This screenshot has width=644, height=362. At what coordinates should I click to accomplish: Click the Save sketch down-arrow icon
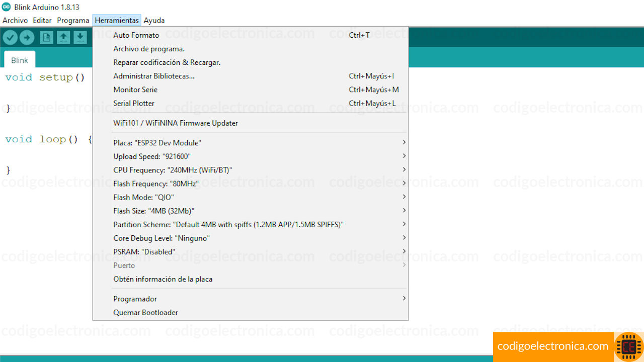click(x=80, y=37)
